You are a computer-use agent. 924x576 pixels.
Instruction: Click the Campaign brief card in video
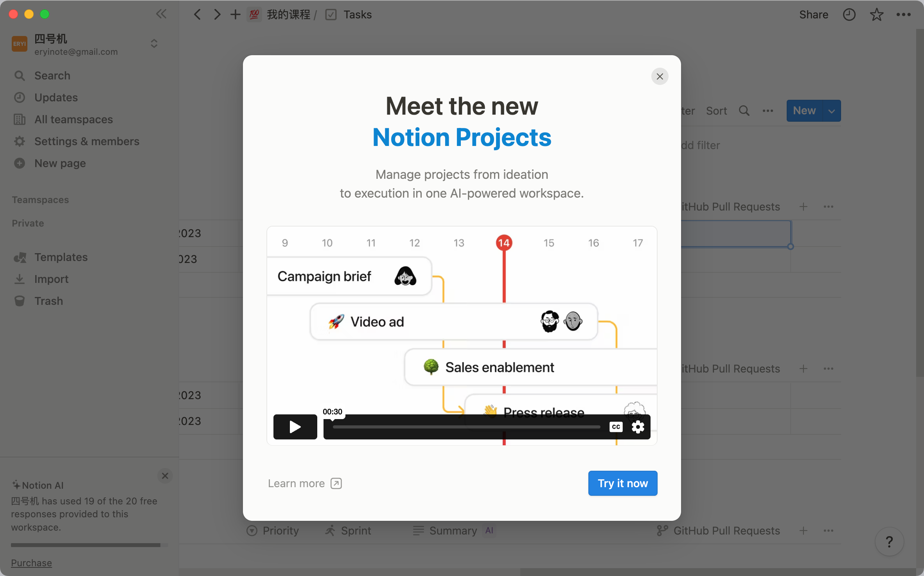349,276
